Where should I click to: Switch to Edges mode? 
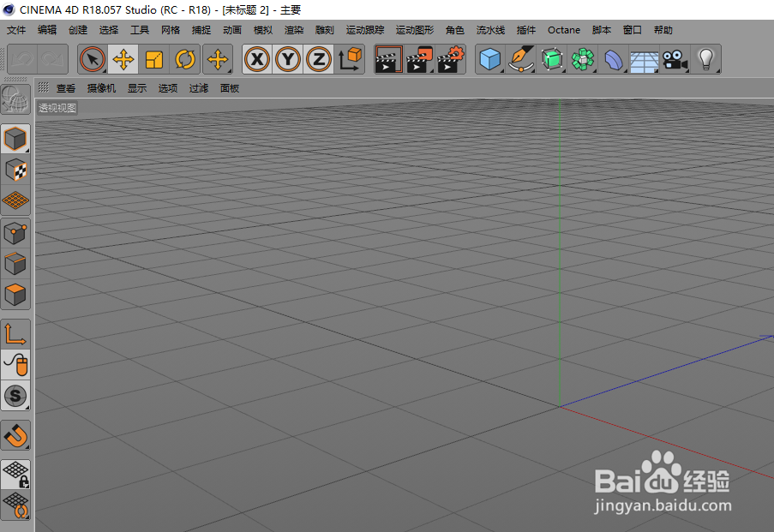coord(15,264)
